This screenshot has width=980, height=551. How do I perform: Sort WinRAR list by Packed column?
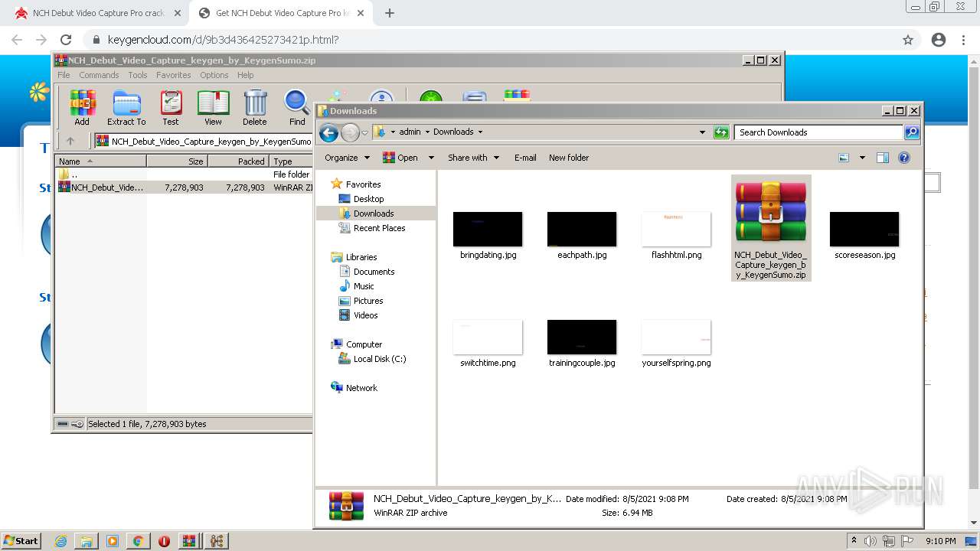(x=238, y=161)
